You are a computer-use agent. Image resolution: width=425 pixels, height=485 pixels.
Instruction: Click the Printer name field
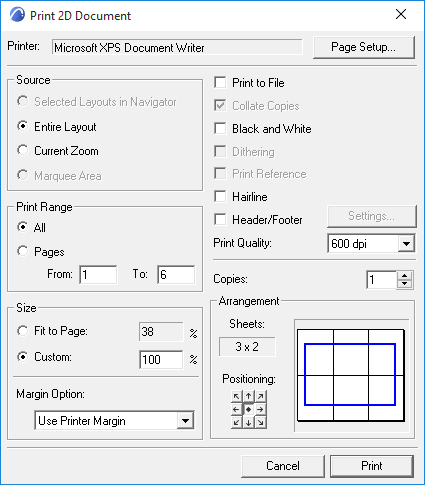[x=177, y=47]
